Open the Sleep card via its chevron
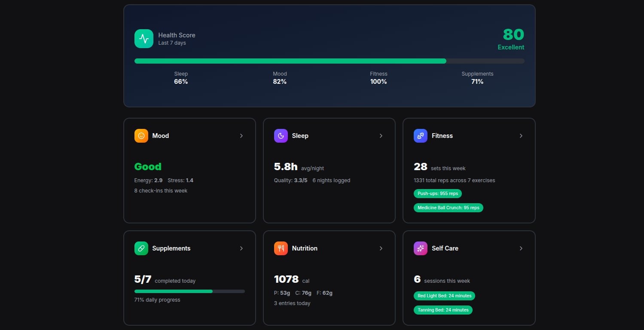 (x=381, y=135)
